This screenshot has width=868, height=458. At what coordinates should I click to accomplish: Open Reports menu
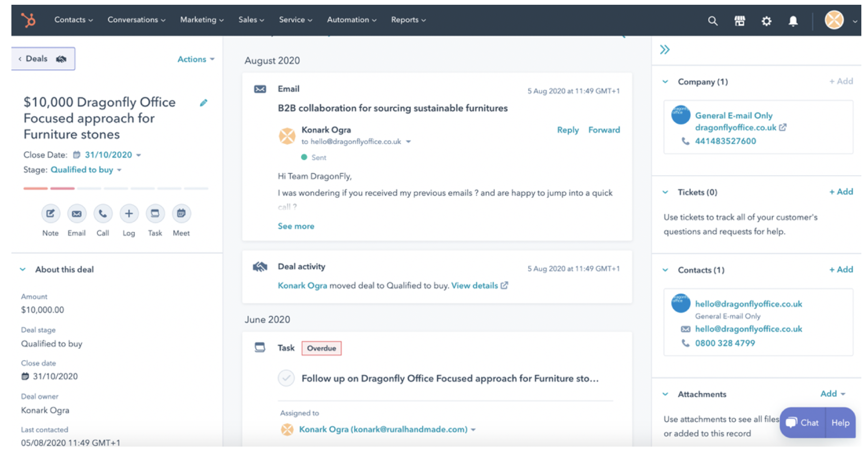point(408,20)
